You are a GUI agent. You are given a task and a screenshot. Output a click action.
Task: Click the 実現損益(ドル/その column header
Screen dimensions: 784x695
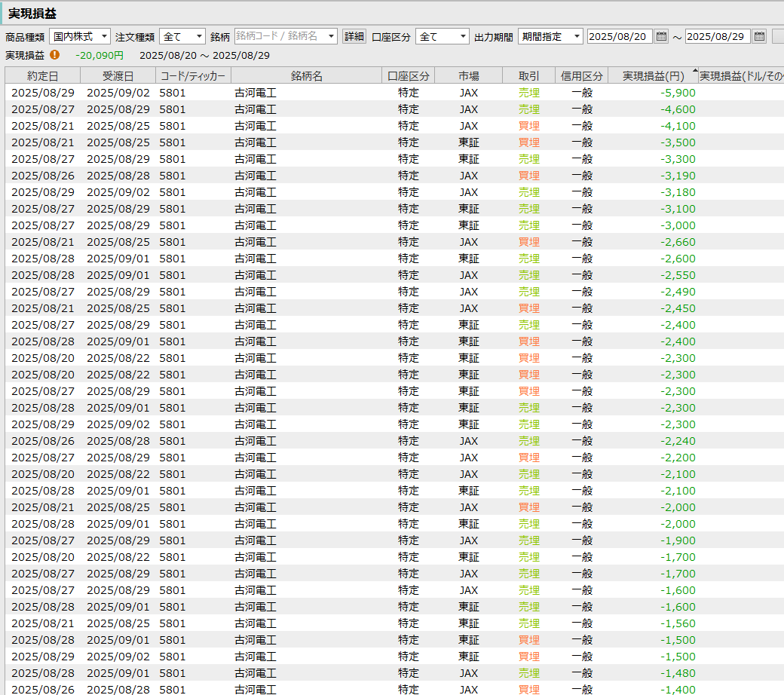pos(741,76)
